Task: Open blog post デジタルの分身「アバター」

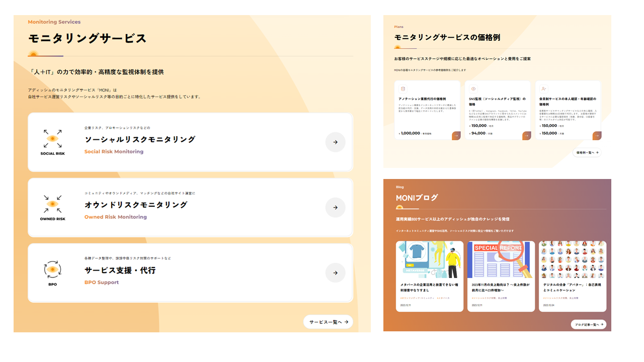Action: pos(572,287)
